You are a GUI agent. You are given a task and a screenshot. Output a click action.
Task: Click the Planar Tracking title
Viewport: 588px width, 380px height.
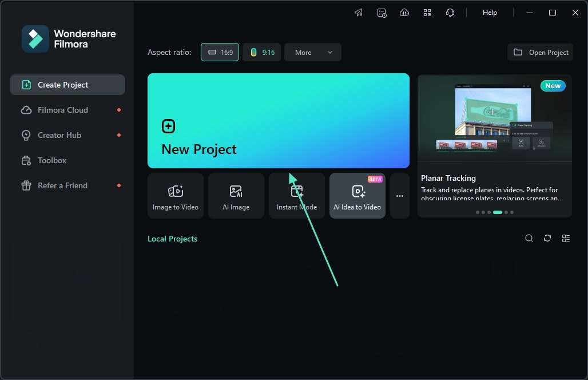point(448,178)
